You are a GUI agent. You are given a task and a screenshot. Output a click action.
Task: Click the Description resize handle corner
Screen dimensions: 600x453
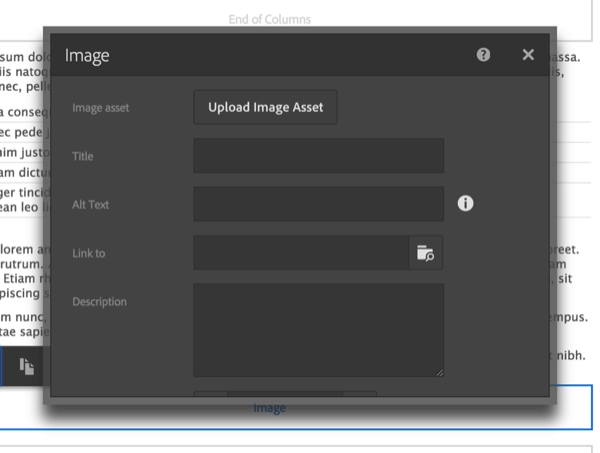[440, 373]
